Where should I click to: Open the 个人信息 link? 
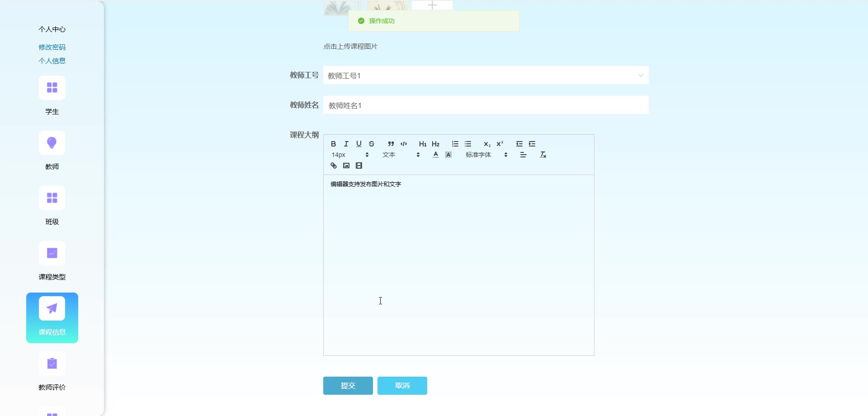pos(52,61)
